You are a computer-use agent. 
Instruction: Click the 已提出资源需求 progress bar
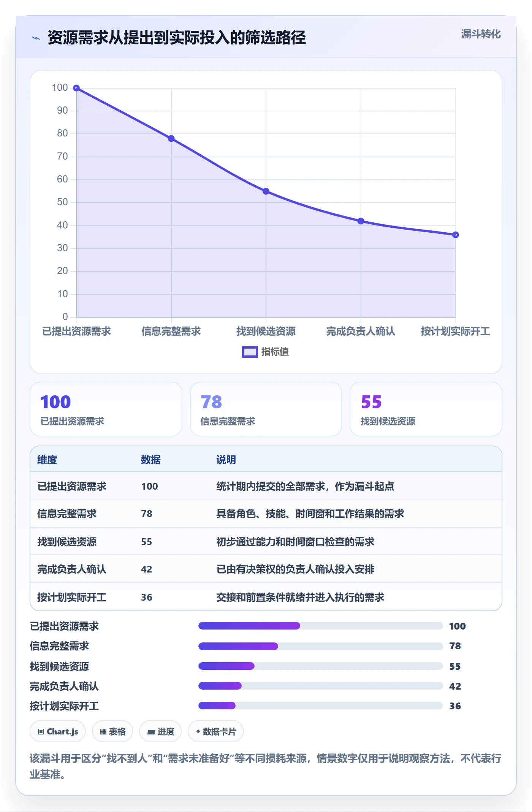tap(321, 626)
